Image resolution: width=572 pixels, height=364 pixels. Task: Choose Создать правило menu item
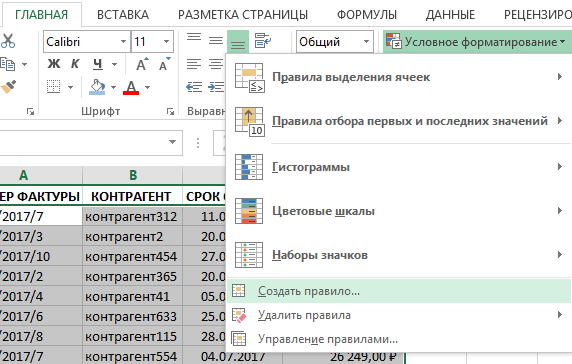pos(399,291)
